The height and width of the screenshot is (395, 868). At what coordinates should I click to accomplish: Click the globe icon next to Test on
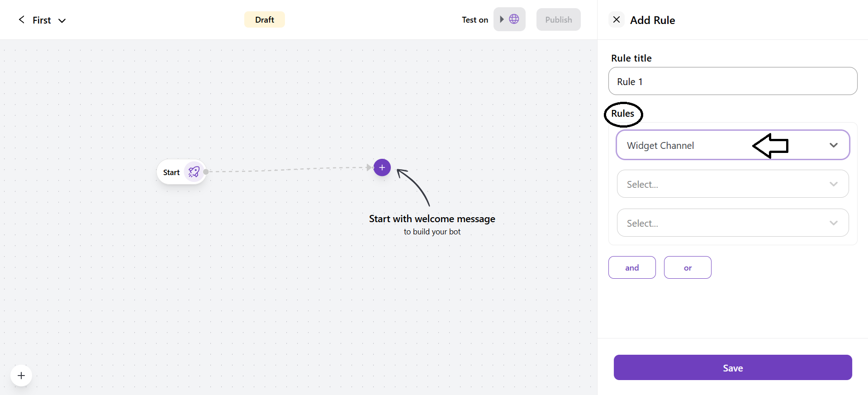click(x=513, y=19)
